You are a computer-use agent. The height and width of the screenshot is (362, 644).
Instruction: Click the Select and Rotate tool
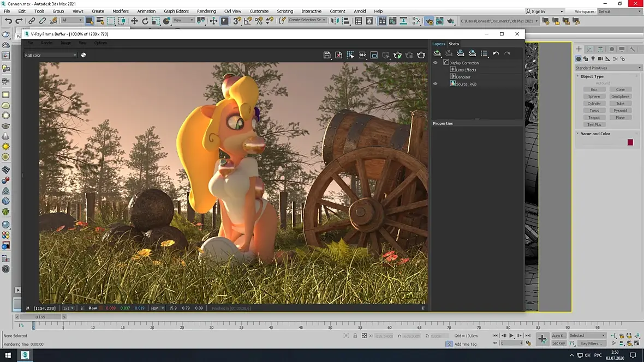tap(145, 21)
